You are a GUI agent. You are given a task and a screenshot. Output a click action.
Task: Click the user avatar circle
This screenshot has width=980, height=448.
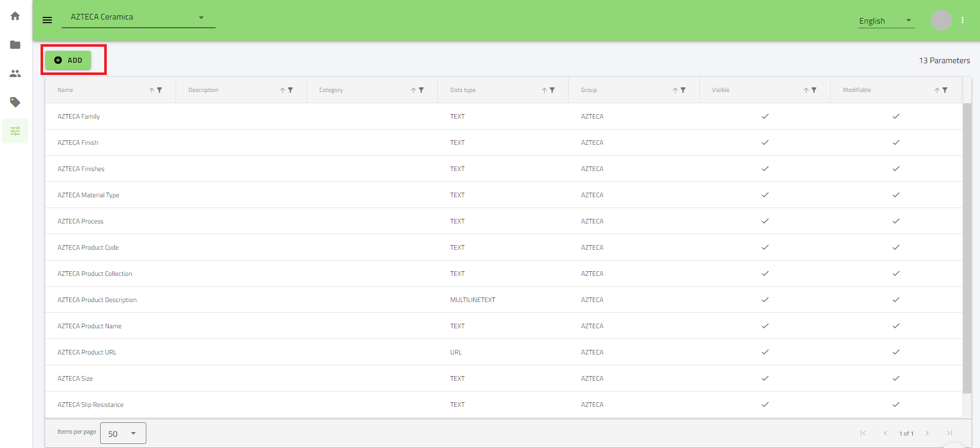[x=941, y=20]
